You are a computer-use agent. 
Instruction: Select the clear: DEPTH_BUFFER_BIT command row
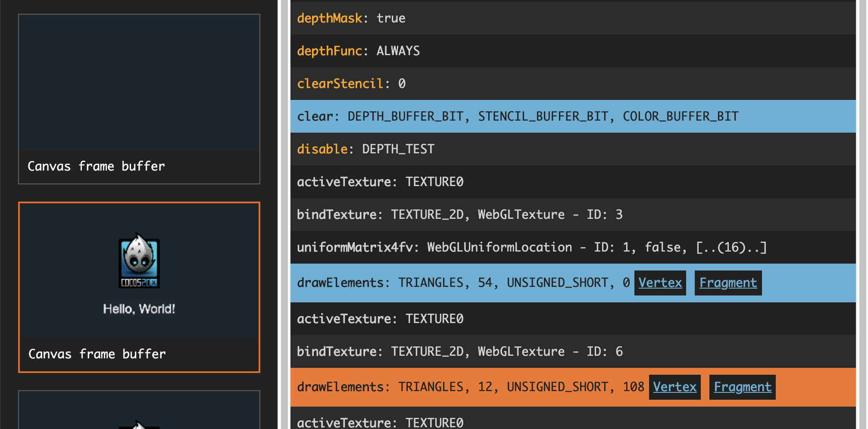(573, 116)
